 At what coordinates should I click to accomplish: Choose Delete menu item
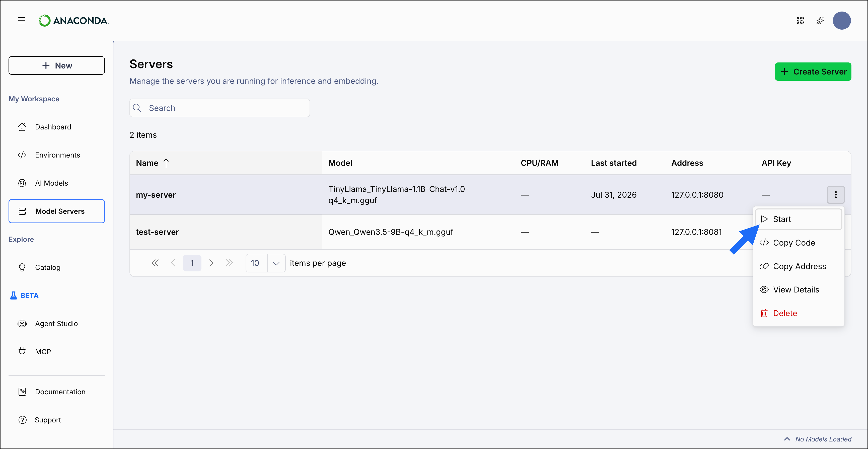coord(799,313)
